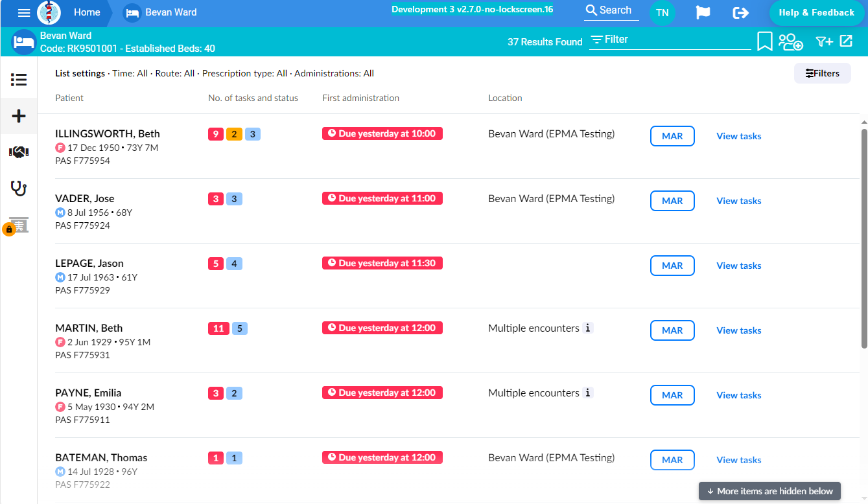This screenshot has height=504, width=868.
Task: Click 37 Results Found text
Action: 545,41
